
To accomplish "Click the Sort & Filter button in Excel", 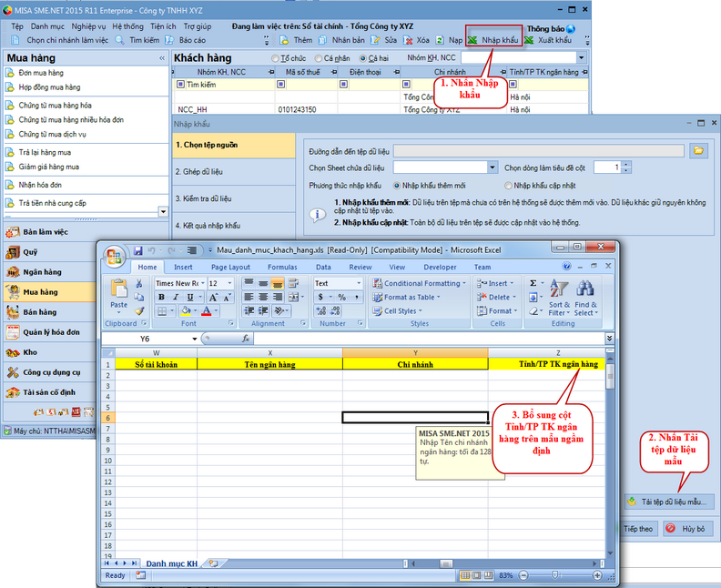I will 559,298.
